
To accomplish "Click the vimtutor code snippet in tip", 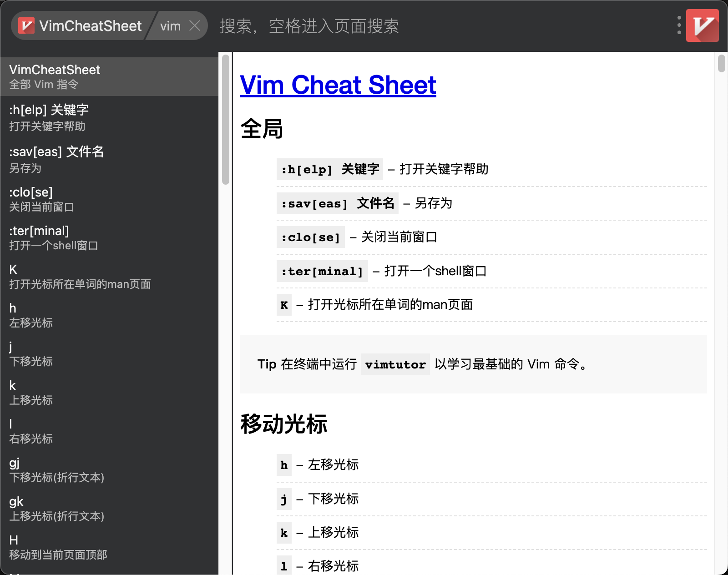I will tap(395, 364).
